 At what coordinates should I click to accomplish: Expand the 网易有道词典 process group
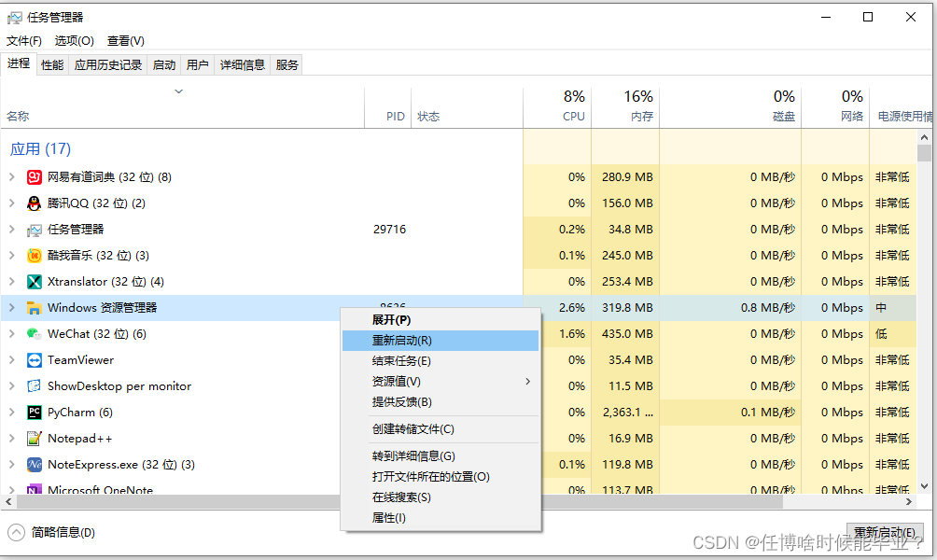click(11, 177)
